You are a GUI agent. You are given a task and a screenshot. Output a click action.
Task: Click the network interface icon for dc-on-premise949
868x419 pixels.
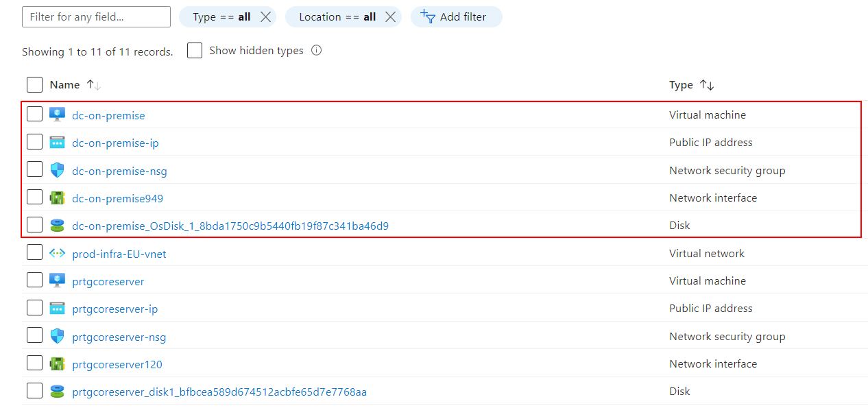tap(57, 197)
